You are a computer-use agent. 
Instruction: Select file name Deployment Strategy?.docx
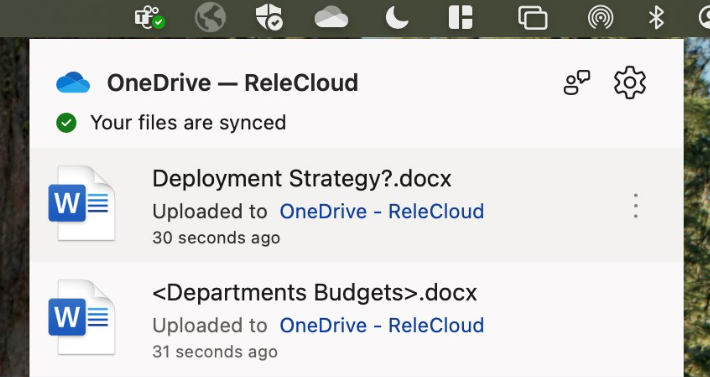[x=302, y=179]
